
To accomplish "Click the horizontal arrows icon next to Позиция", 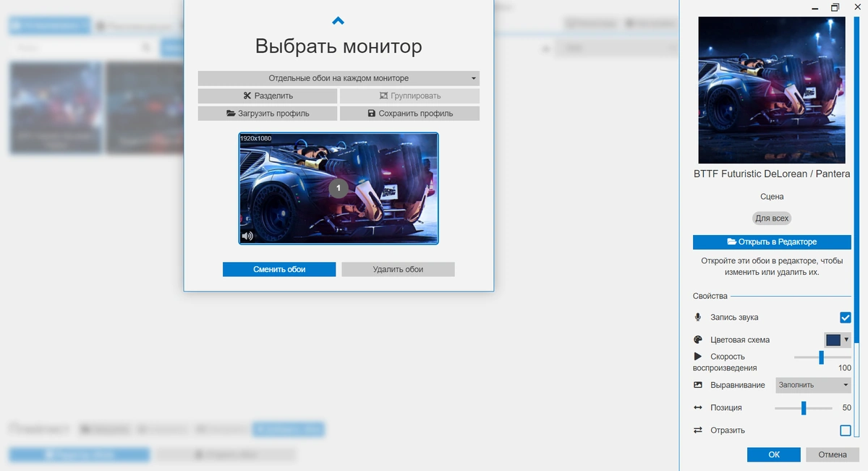I will pos(698,408).
